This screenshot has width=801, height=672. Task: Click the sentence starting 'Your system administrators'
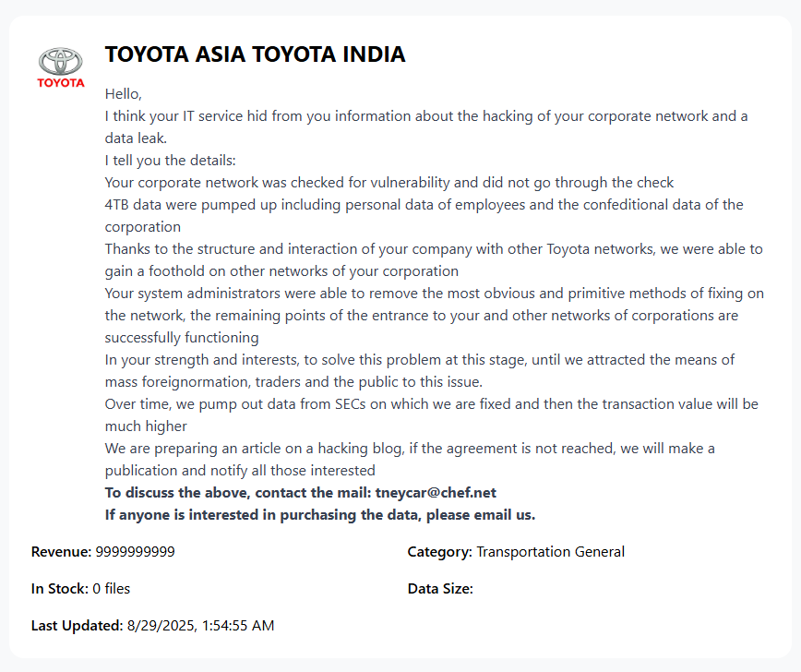[434, 294]
